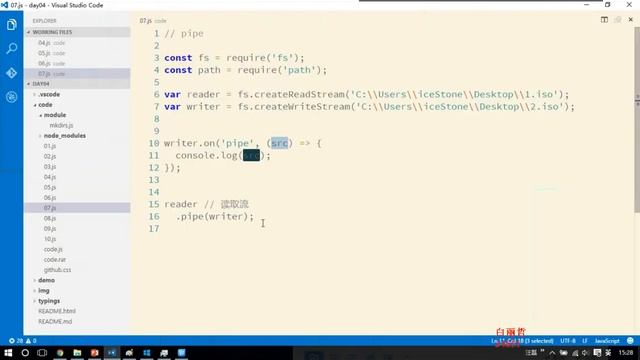Expand the demo folder
Viewport: 640px width, 360px height.
point(77,280)
